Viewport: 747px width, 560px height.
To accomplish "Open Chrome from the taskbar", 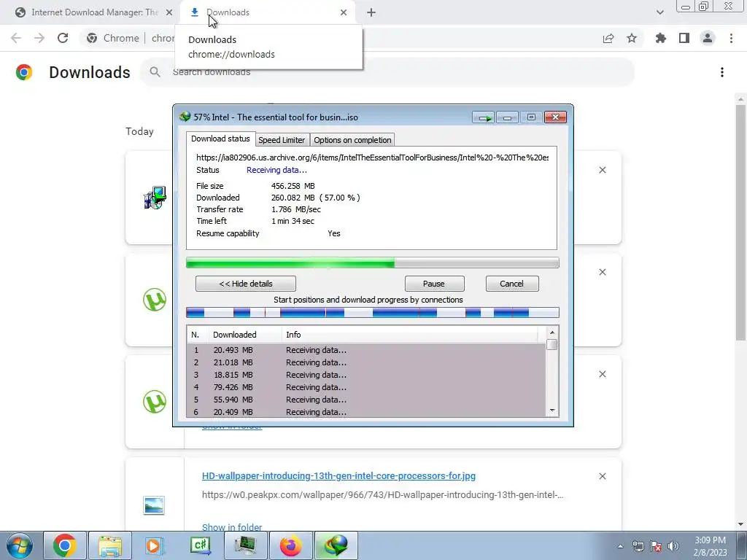I will 65,545.
